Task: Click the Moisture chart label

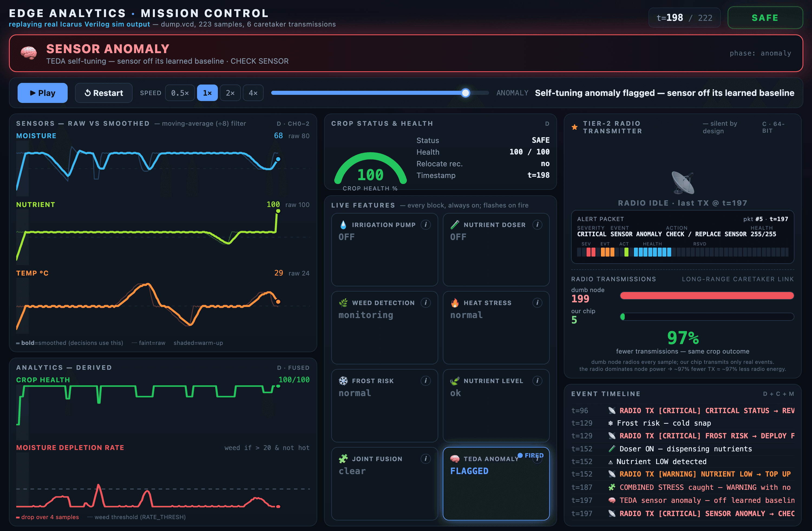Action: pos(36,135)
